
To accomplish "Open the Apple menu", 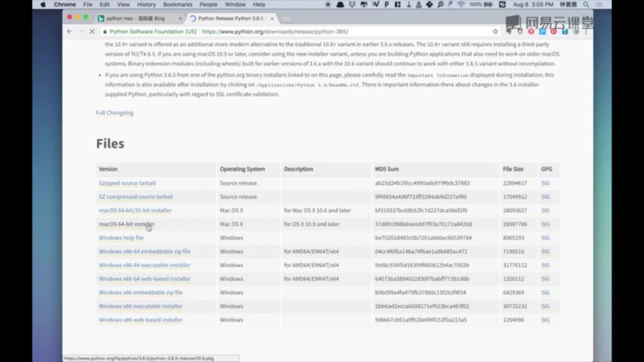I will point(43,5).
